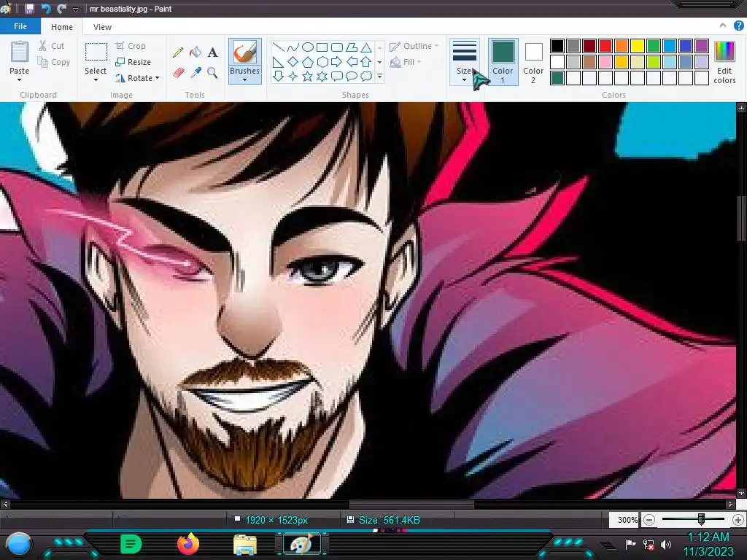Choose the Rounded rectangle shape
The image size is (747, 560).
click(337, 47)
